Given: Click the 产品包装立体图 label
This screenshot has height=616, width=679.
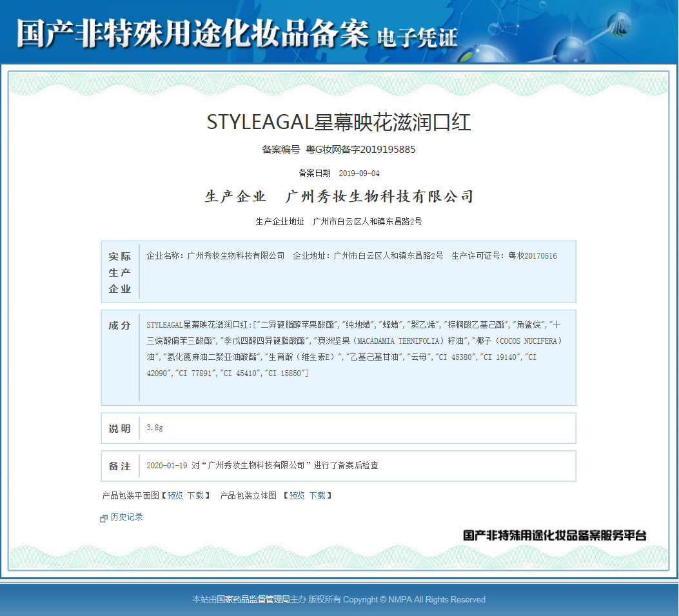Looking at the screenshot, I should coord(248,495).
